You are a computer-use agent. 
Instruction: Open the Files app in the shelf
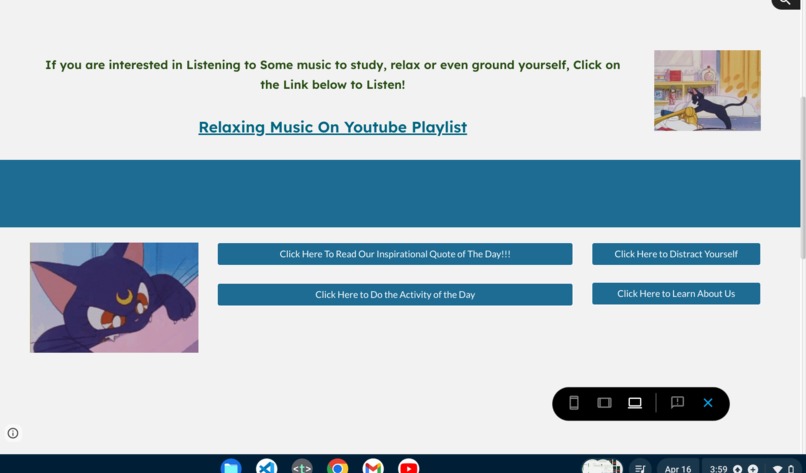(x=231, y=466)
